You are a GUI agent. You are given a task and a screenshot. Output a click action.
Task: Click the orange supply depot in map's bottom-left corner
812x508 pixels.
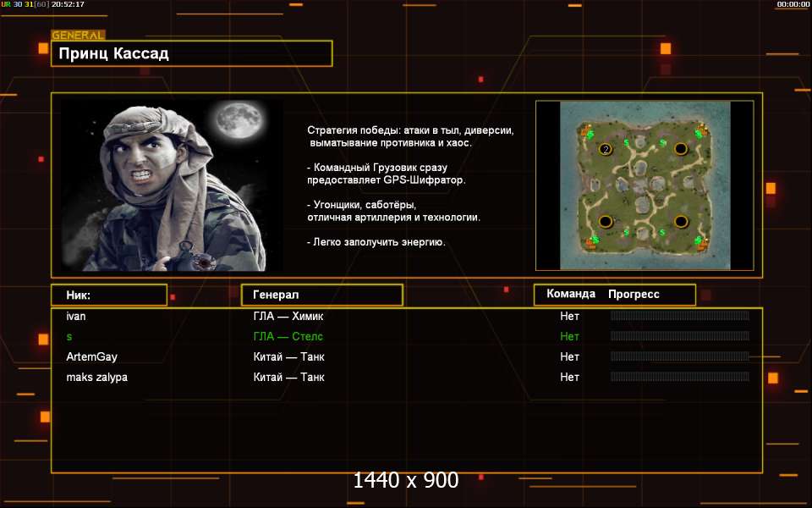[x=590, y=244]
